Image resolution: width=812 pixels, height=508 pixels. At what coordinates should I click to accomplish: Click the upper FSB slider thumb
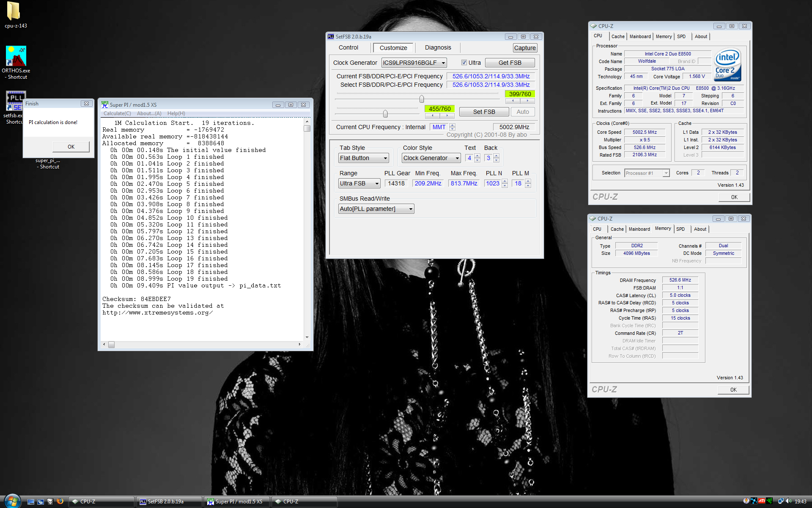[x=421, y=99]
